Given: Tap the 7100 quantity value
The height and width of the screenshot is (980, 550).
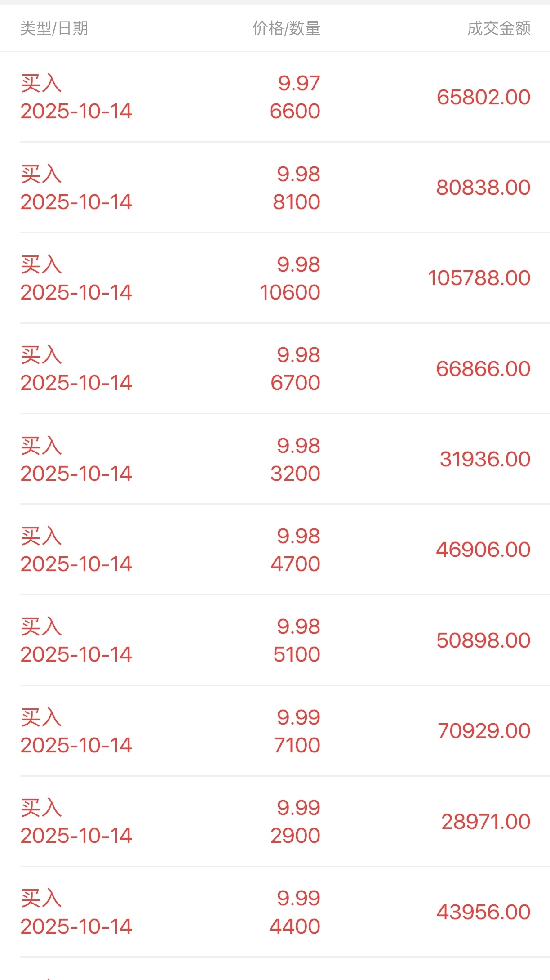Looking at the screenshot, I should point(297,745).
